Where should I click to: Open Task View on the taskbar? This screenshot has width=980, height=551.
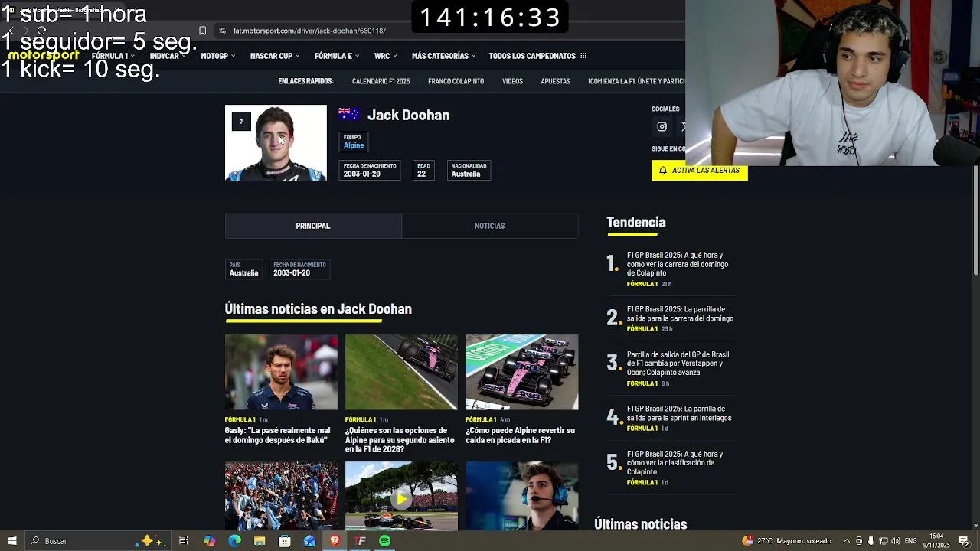point(184,541)
